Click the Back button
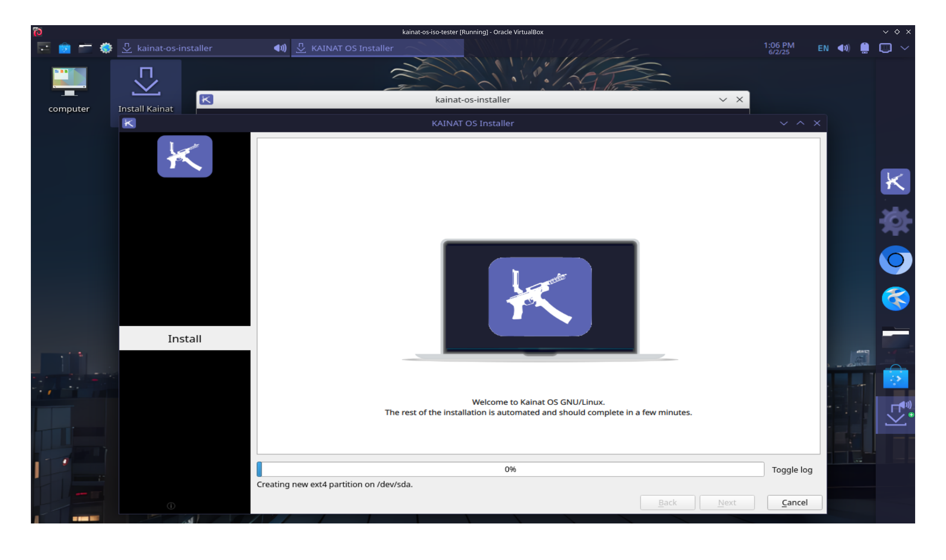Viewport: 946px width, 560px height. click(667, 503)
